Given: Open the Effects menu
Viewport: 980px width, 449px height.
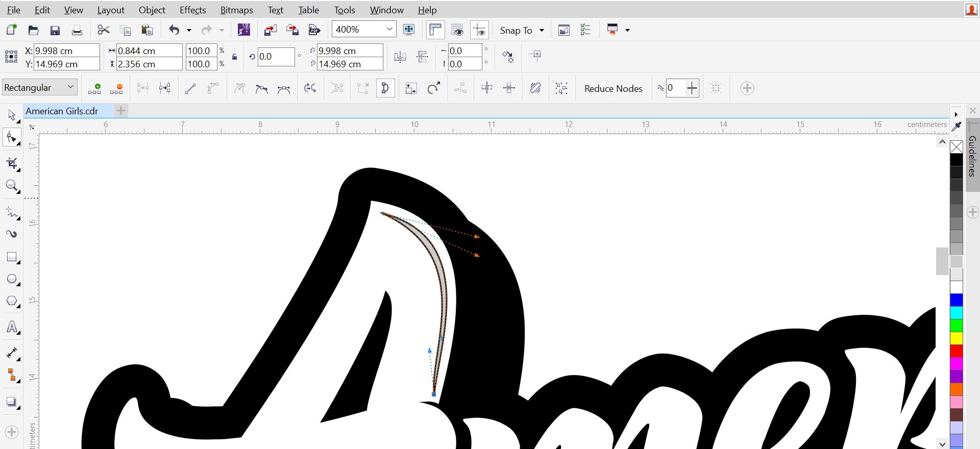Looking at the screenshot, I should (x=193, y=10).
